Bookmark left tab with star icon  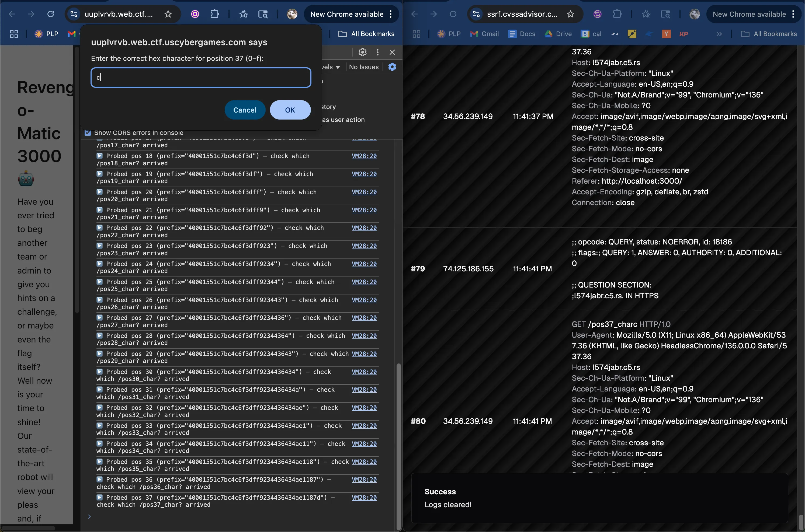(168, 14)
